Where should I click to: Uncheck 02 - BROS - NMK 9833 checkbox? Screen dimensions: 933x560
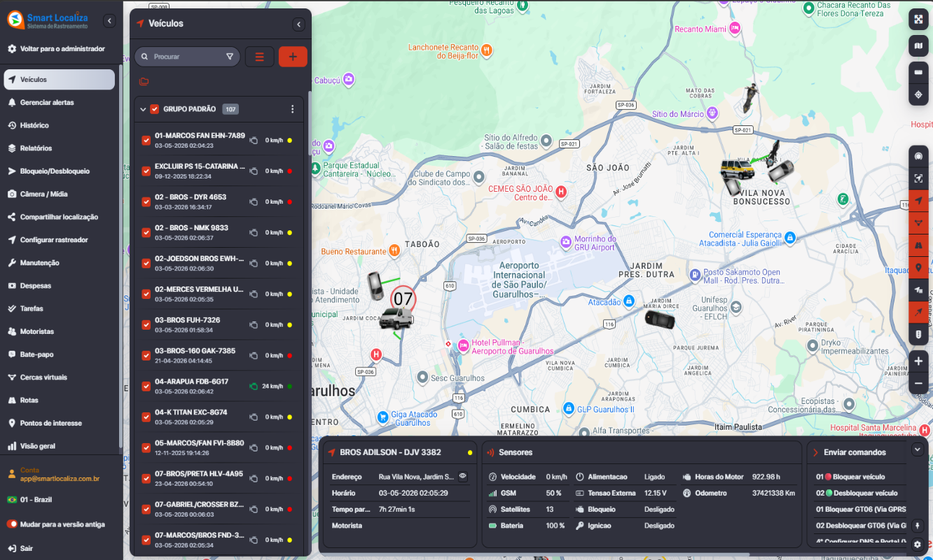click(146, 232)
